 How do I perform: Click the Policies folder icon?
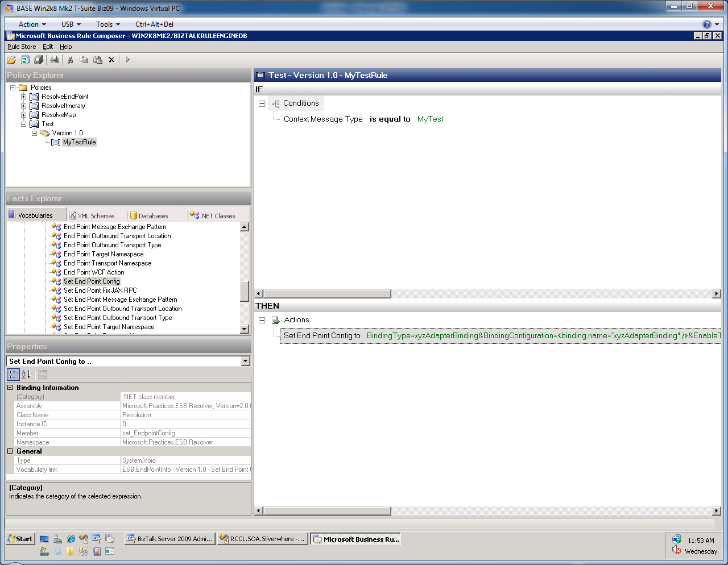click(23, 88)
